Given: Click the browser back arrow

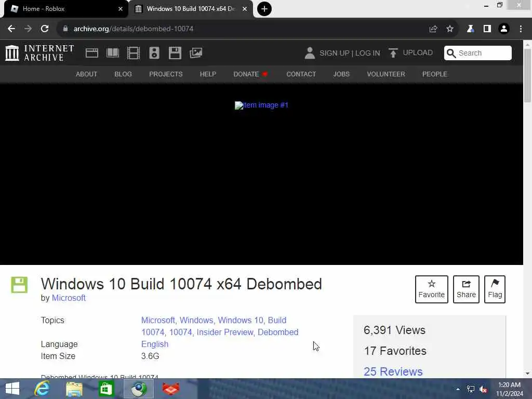Looking at the screenshot, I should click(x=11, y=29).
